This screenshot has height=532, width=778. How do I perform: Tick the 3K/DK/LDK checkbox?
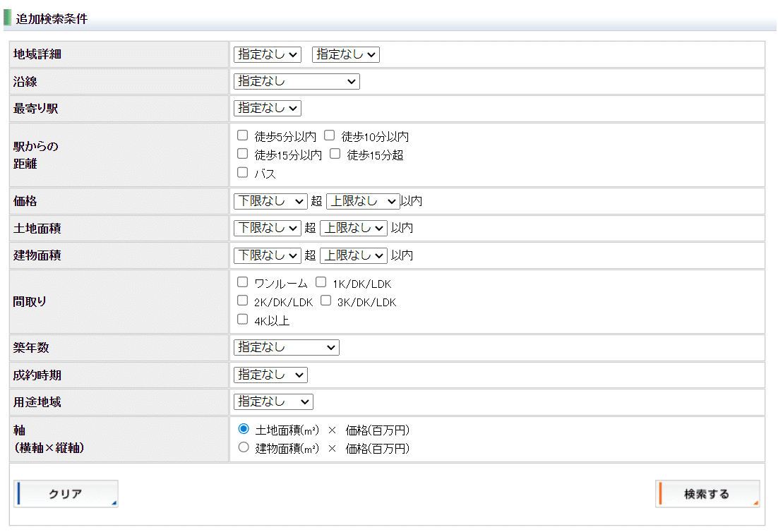325,301
